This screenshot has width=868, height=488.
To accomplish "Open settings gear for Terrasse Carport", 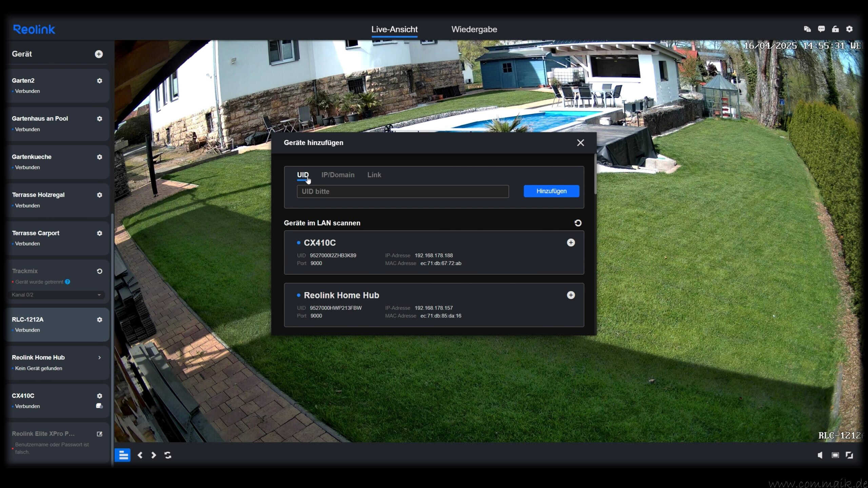I will pyautogui.click(x=99, y=233).
